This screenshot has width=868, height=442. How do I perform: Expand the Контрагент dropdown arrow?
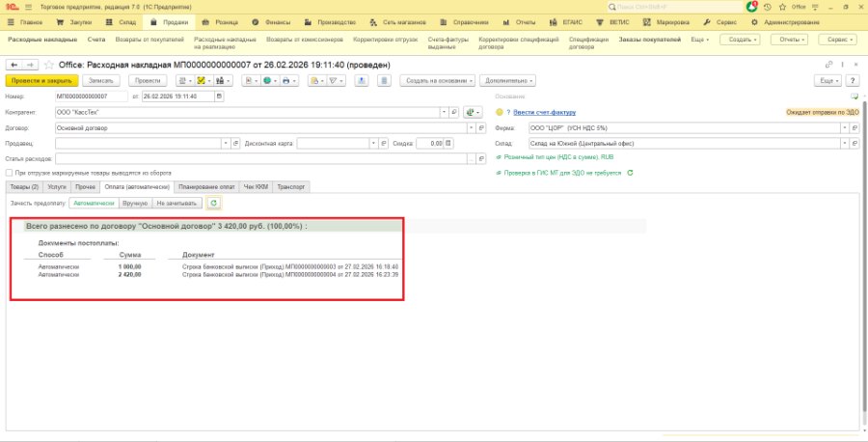pos(444,113)
